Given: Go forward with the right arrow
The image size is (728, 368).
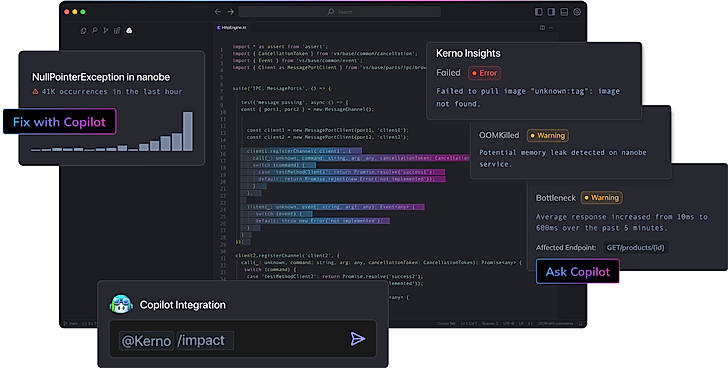Looking at the screenshot, I should click(231, 12).
